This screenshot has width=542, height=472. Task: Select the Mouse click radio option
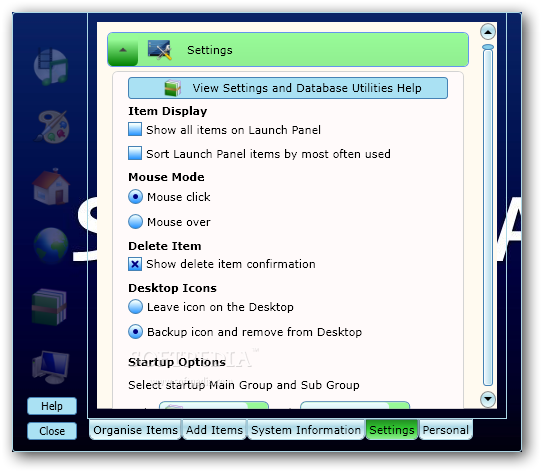(x=136, y=197)
